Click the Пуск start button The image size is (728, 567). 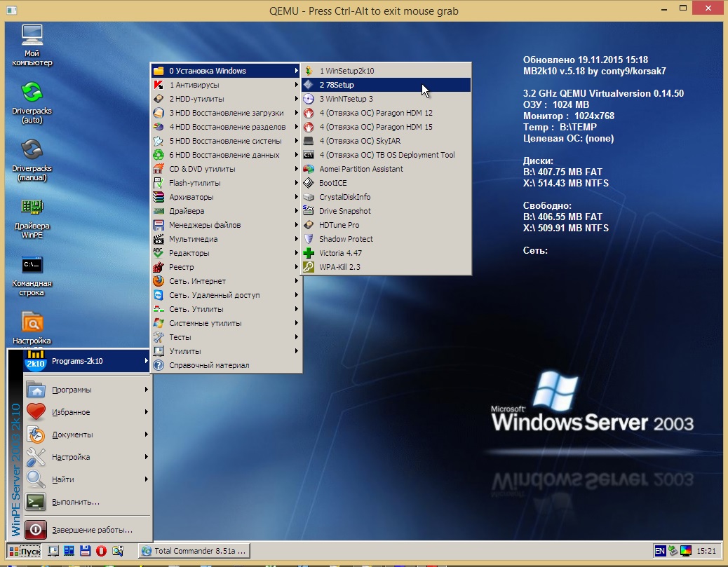(25, 551)
